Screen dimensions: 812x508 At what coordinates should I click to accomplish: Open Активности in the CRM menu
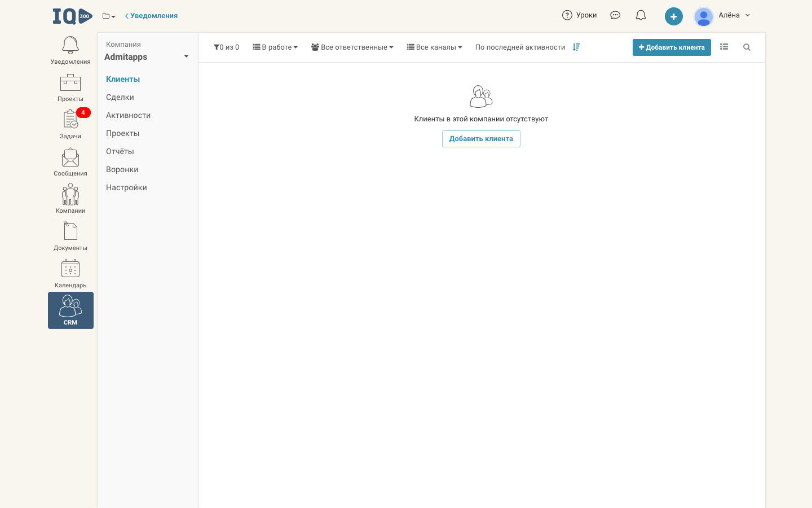pos(129,115)
